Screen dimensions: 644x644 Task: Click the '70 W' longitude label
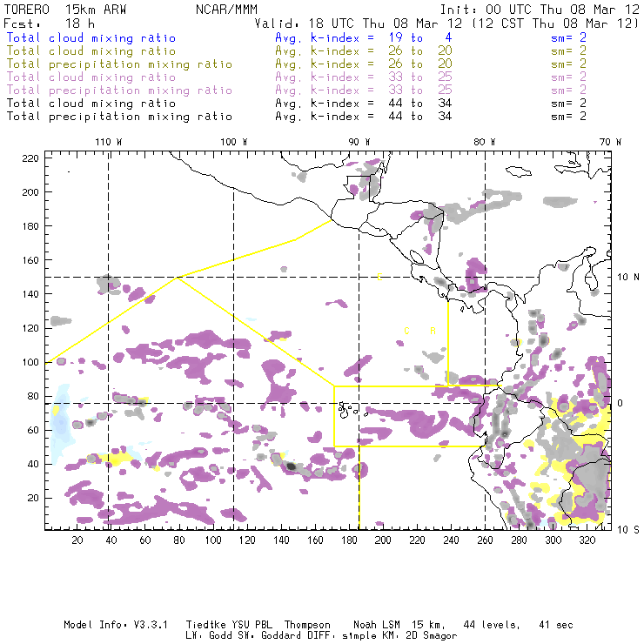[x=610, y=142]
